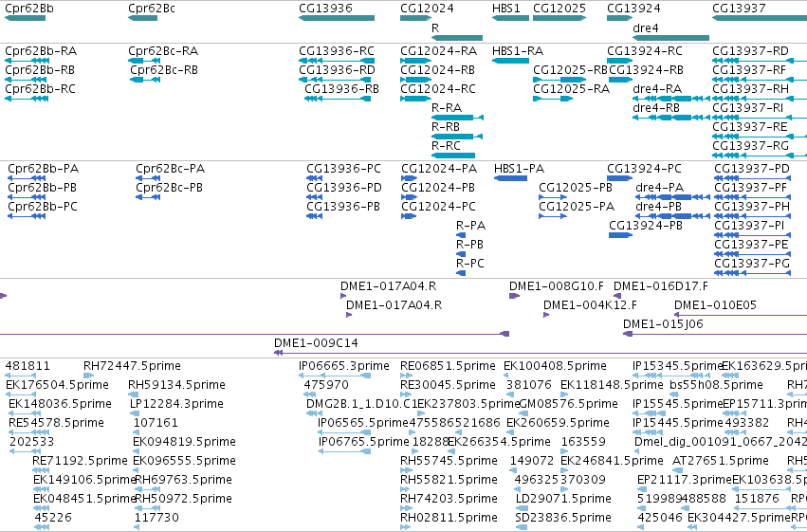Click protein Cpr62Bc-PB
This screenshot has width=807, height=532.
click(x=170, y=188)
